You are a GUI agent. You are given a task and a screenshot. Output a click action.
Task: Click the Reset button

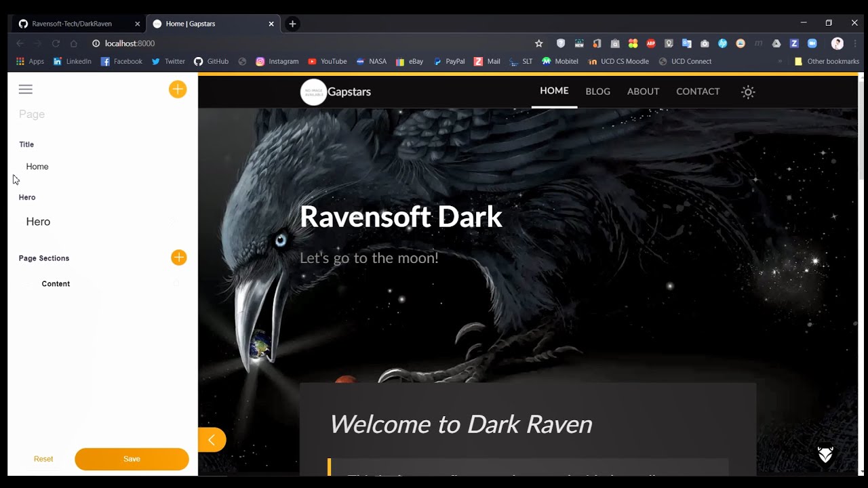click(x=43, y=459)
